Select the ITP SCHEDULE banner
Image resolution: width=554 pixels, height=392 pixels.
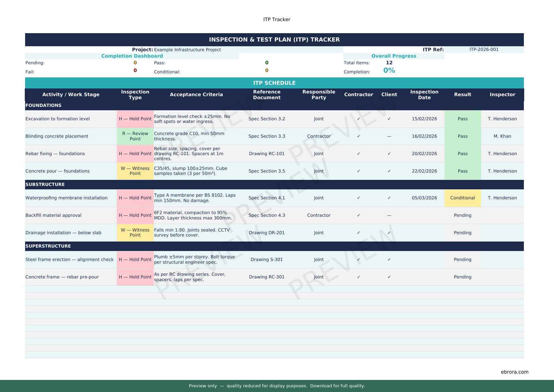[x=274, y=83]
